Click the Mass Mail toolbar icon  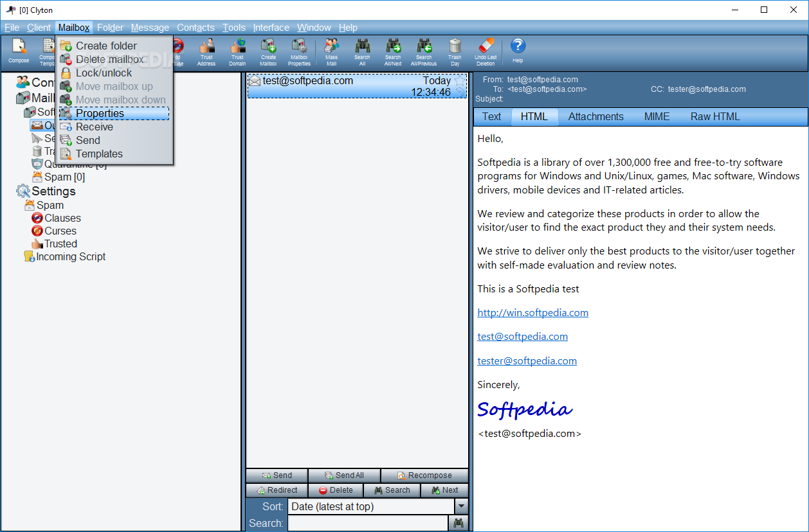(331, 52)
